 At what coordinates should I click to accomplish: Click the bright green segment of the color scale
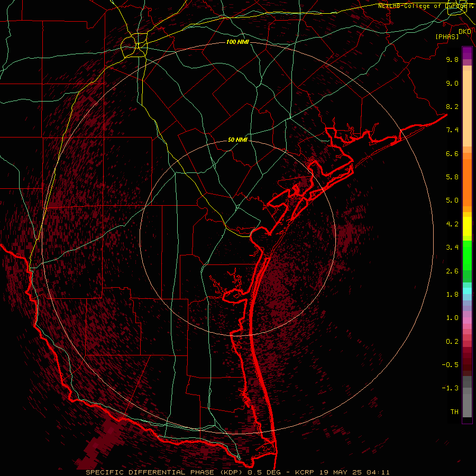467,255
